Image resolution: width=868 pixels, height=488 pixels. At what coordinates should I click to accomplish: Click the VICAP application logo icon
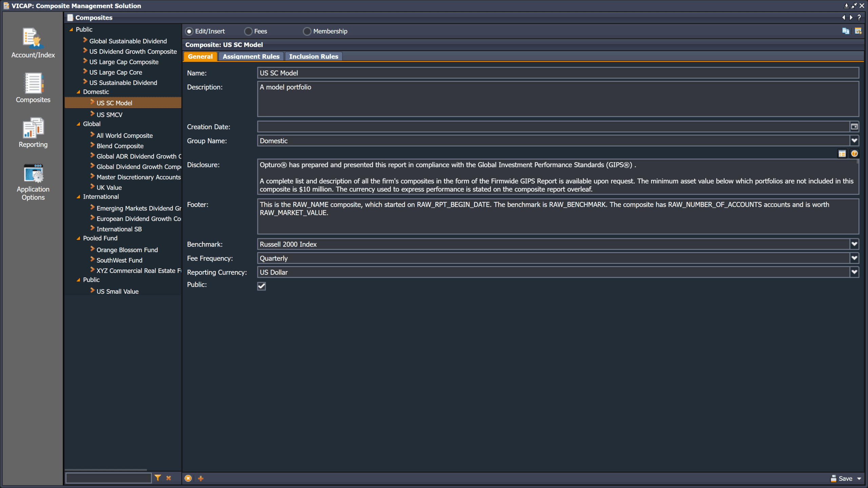click(x=6, y=6)
